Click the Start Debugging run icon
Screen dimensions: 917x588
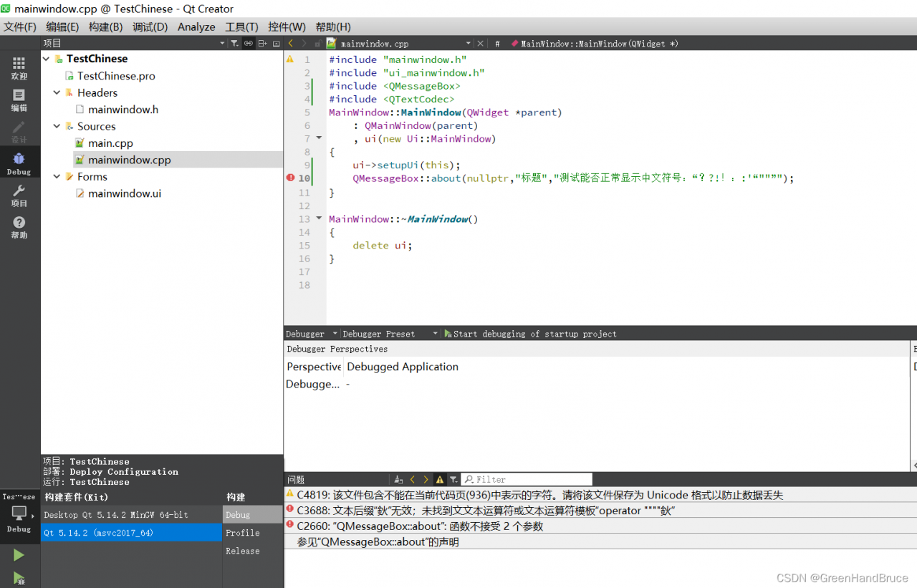(19, 579)
